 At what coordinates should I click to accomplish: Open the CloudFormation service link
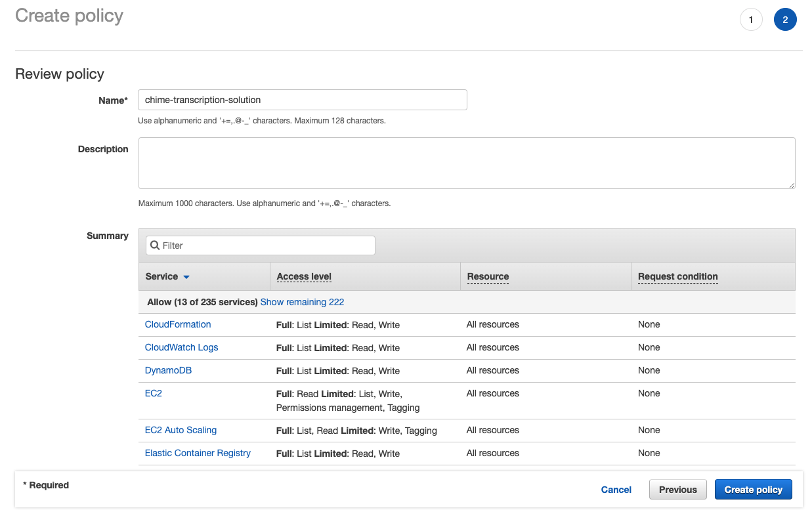point(178,324)
